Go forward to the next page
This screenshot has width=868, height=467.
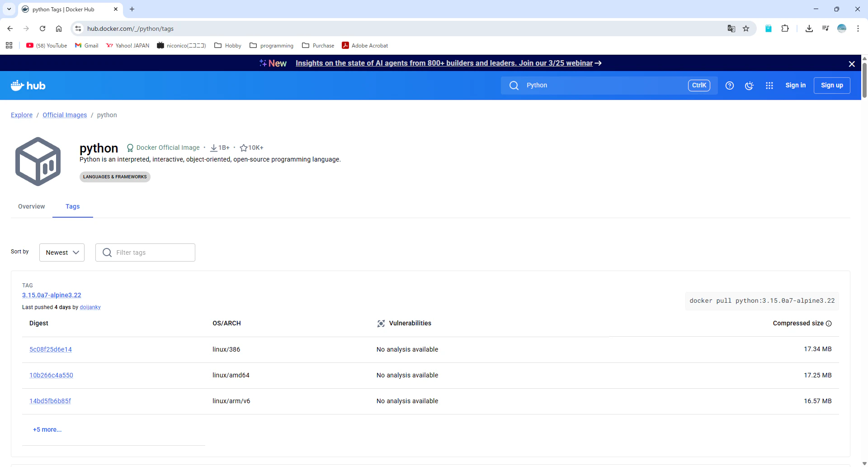(26, 29)
